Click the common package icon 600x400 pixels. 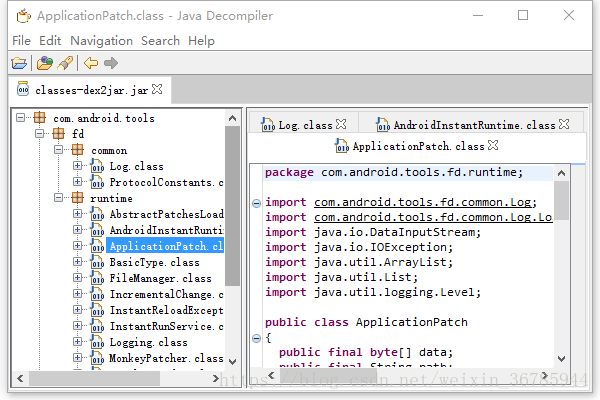click(x=77, y=150)
